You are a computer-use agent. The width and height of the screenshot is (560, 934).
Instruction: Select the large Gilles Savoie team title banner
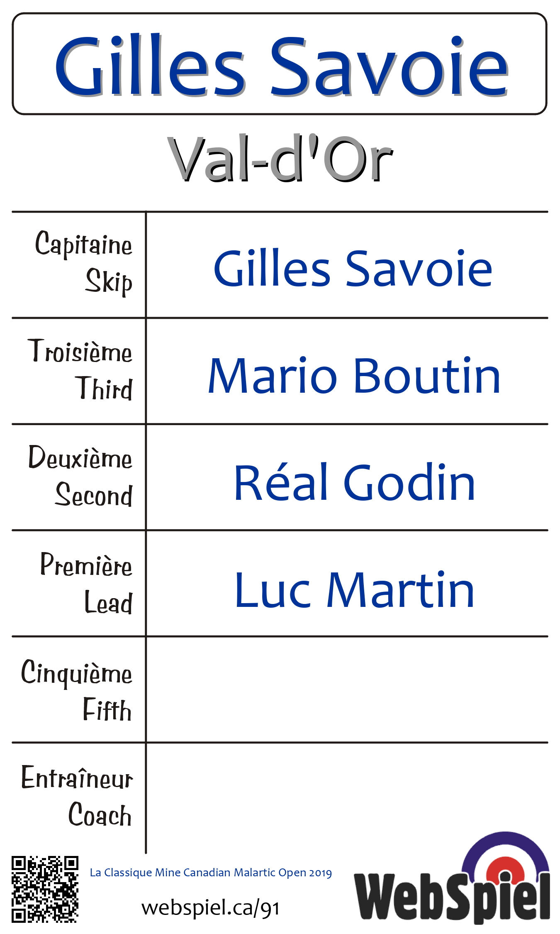coord(280,64)
